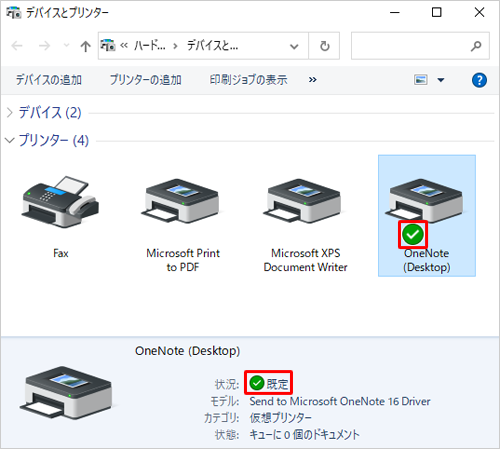
Task: Click the view layout icon in the toolbar
Action: [421, 80]
